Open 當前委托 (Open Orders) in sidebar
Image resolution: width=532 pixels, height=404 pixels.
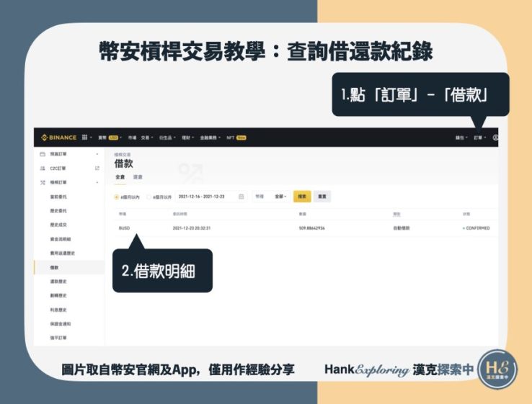pos(58,197)
